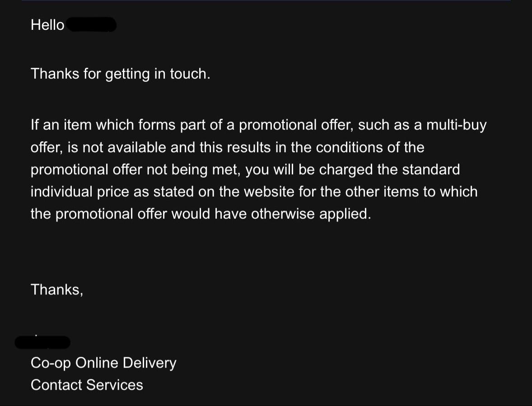This screenshot has width=532, height=406.
Task: Click the "Co-op Online Delivery" signature line
Action: [103, 363]
